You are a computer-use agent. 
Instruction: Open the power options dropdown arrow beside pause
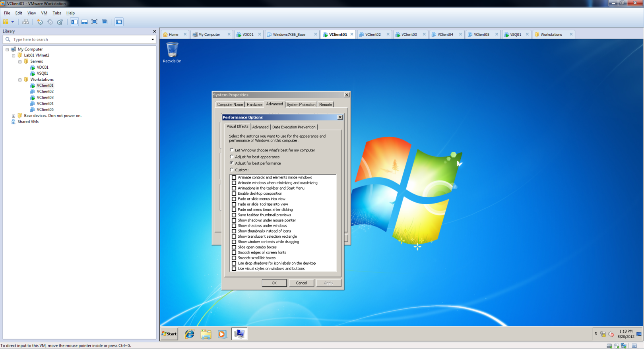coord(13,22)
